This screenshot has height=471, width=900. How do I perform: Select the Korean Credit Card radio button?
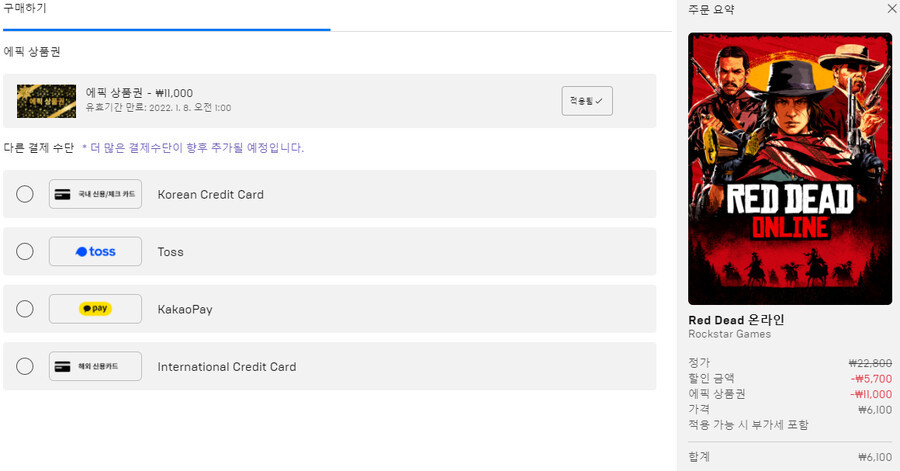pyautogui.click(x=25, y=194)
